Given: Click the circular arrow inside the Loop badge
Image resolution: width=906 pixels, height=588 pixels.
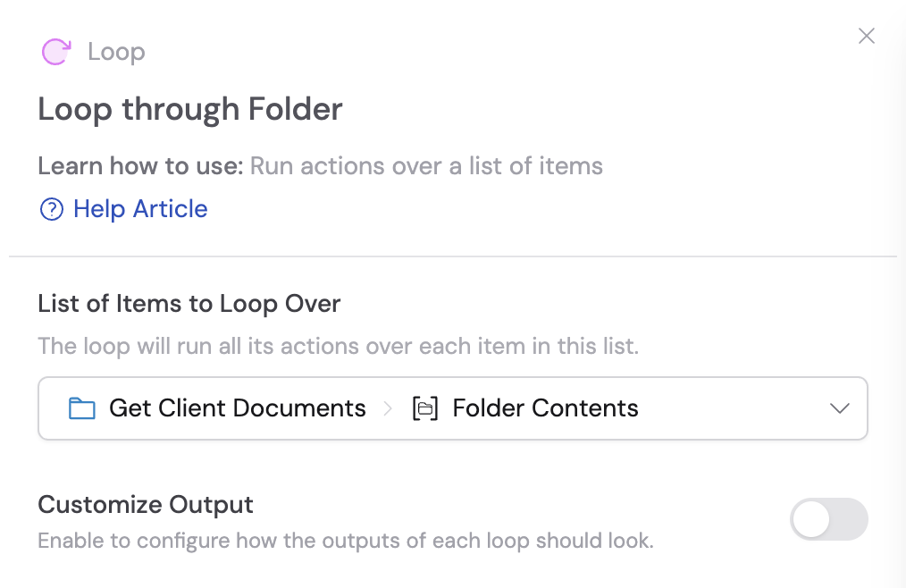Looking at the screenshot, I should [55, 52].
